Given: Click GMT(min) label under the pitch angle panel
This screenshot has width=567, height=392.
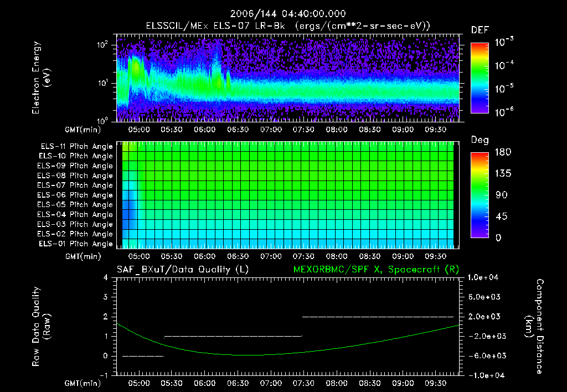Looking at the screenshot, I should (83, 257).
